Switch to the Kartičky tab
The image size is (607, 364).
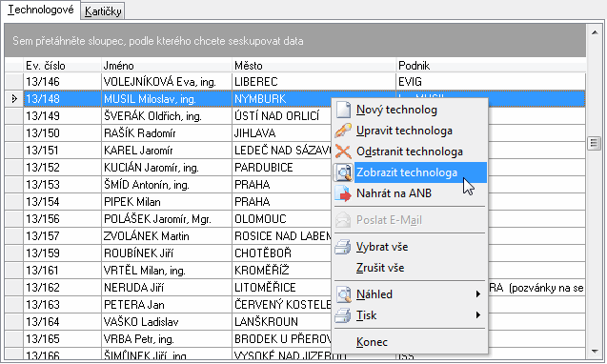click(103, 10)
